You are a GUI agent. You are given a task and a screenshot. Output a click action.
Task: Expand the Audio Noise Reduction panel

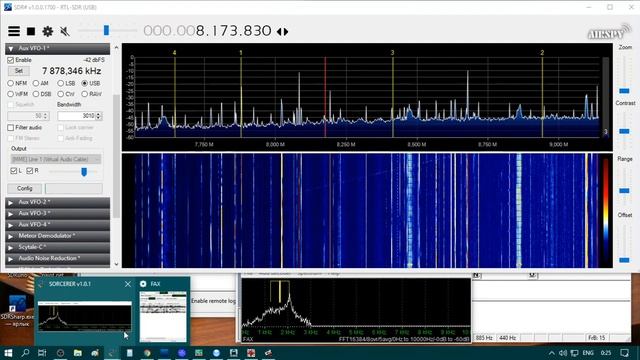click(58, 258)
